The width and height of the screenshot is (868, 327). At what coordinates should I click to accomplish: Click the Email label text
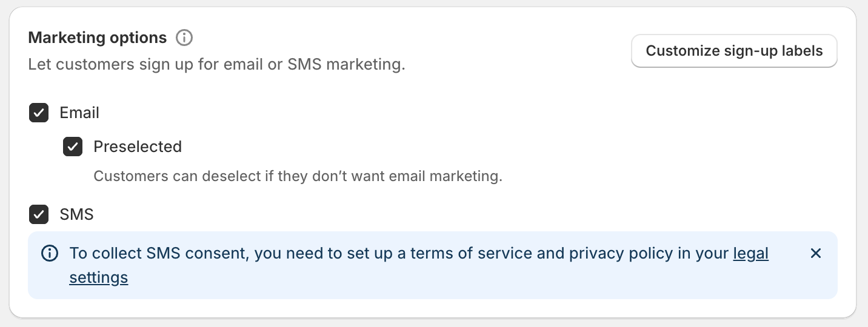[79, 113]
